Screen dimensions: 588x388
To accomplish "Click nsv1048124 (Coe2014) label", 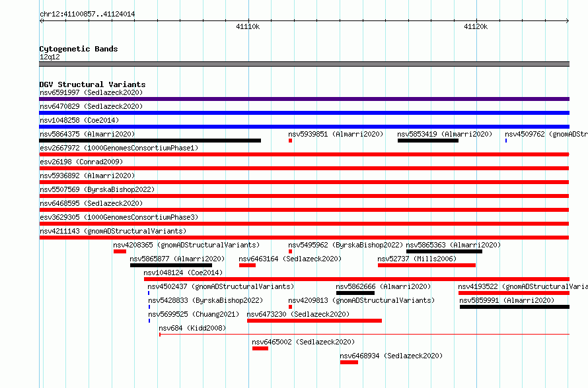I will 183,273.
